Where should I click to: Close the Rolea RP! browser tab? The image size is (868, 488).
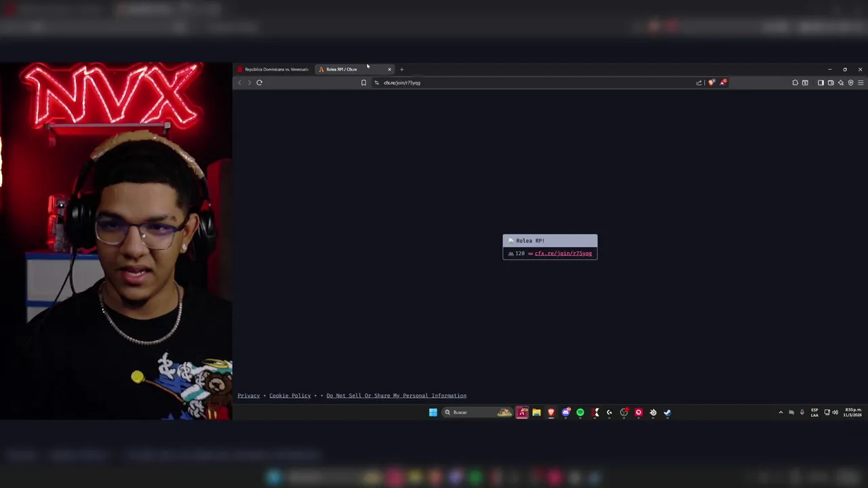coord(389,69)
